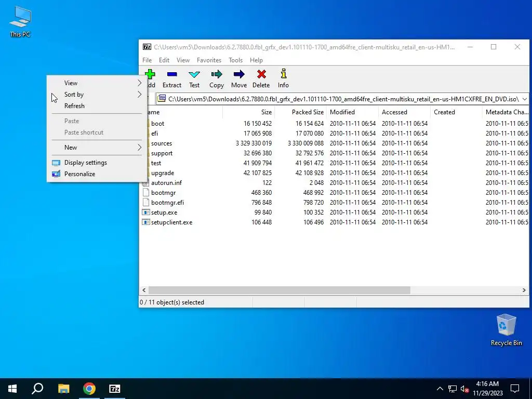Viewport: 532px width, 399px height.
Task: Select the Recycle Bin desktop icon
Action: click(506, 330)
